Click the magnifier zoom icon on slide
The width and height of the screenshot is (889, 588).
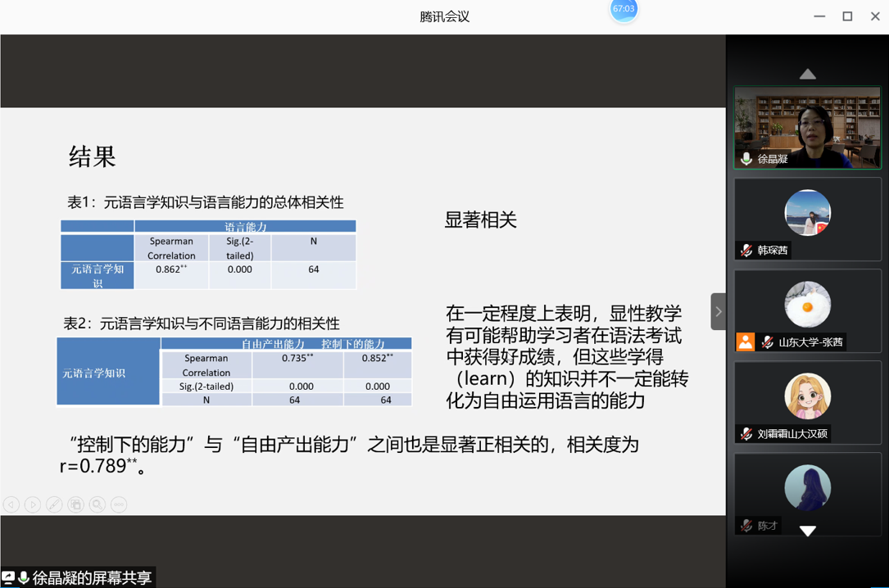[x=98, y=504]
